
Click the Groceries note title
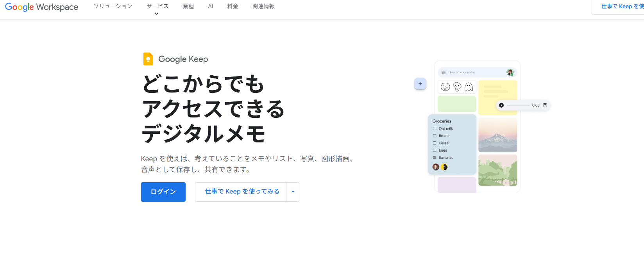point(442,121)
